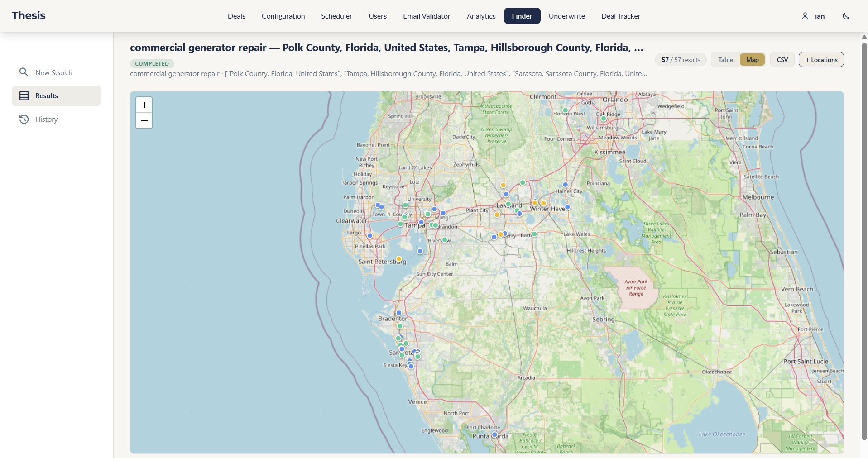
Task: Toggle dark mode with the moon icon
Action: click(846, 15)
